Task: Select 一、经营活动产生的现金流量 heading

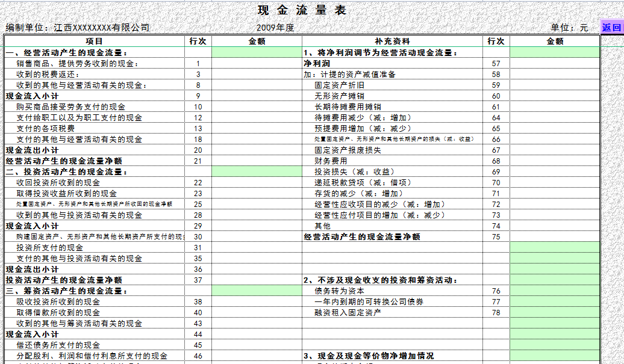Action: click(x=66, y=52)
